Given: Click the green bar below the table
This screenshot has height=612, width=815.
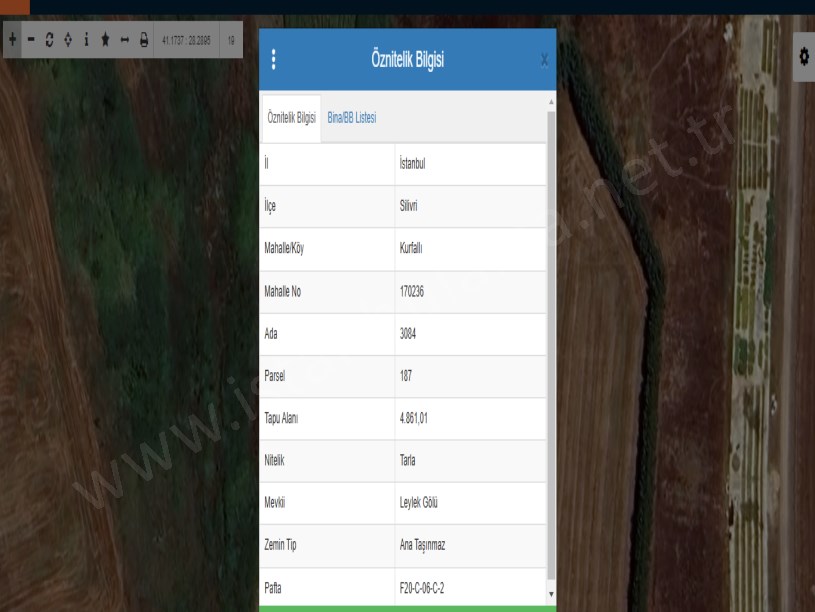Looking at the screenshot, I should click(407, 608).
